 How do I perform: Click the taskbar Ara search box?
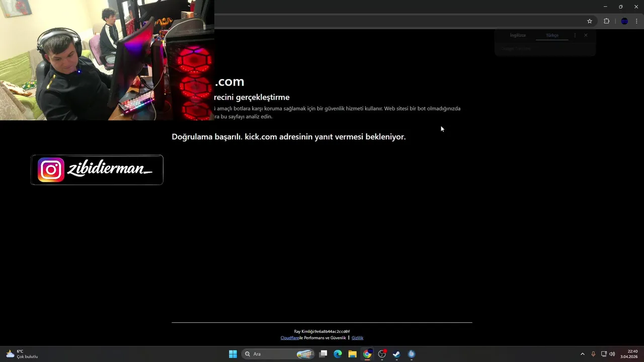[x=279, y=354]
